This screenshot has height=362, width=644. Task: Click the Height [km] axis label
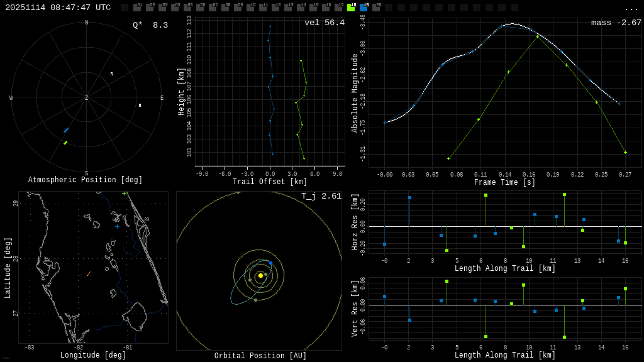[181, 92]
